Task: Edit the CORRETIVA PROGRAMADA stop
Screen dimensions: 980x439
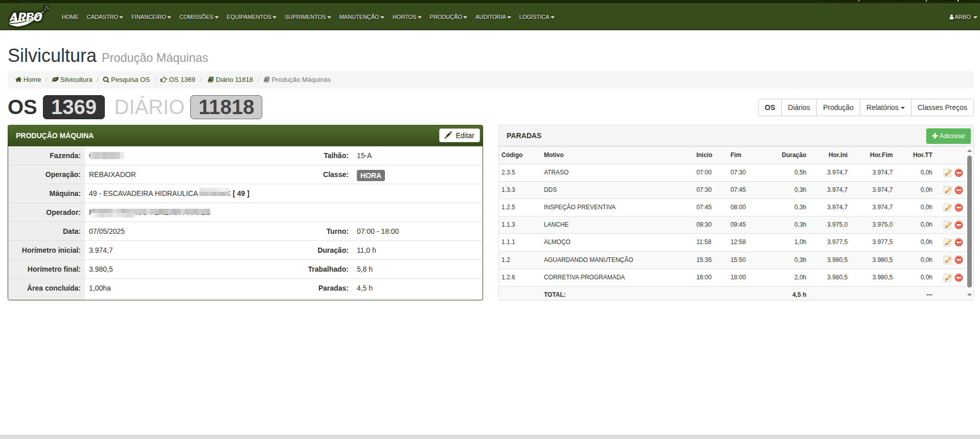Action: click(947, 278)
